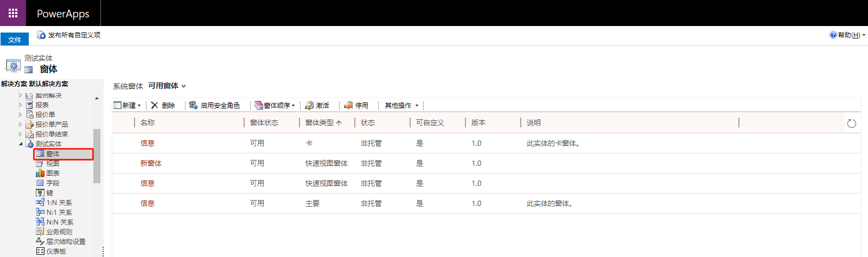Sort by 窗体类型 column header

pos(320,123)
